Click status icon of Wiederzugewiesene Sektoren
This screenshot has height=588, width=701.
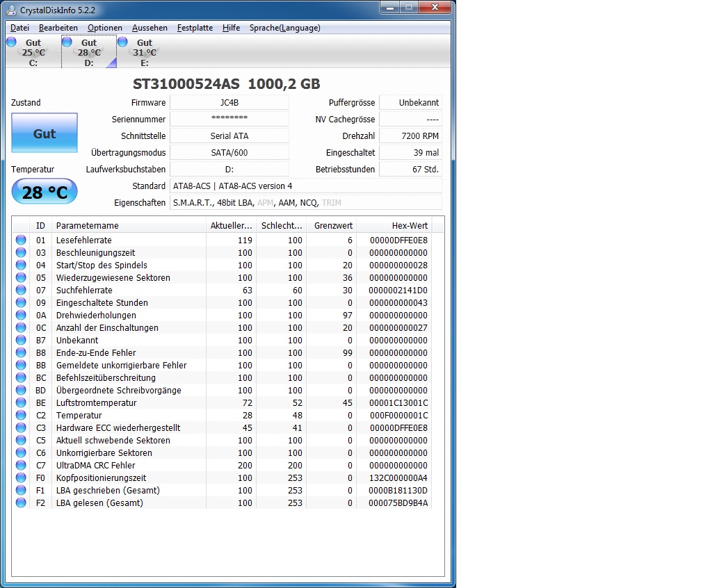pos(21,277)
